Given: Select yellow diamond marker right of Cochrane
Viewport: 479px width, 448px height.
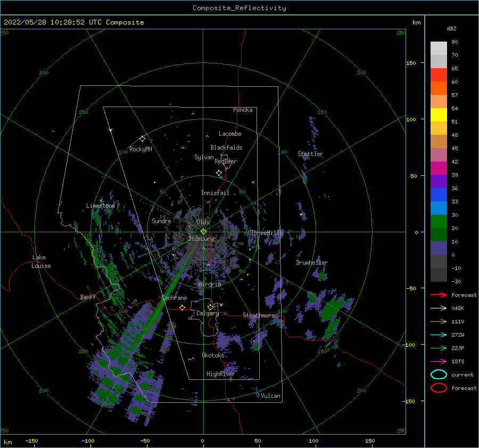Looking at the screenshot, I should (183, 307).
